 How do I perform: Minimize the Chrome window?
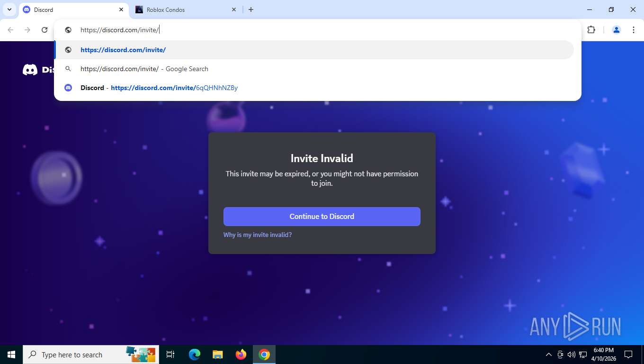[590, 9]
